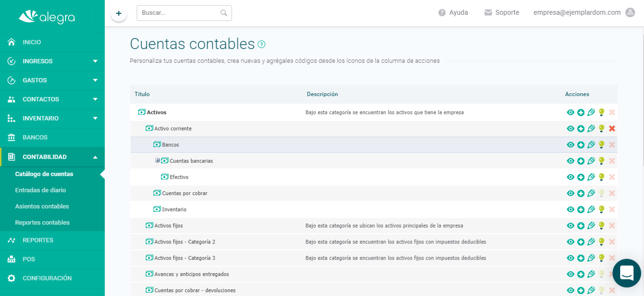Image resolution: width=644 pixels, height=296 pixels.
Task: Open Bancos in sidebar
Action: pyautogui.click(x=52, y=137)
